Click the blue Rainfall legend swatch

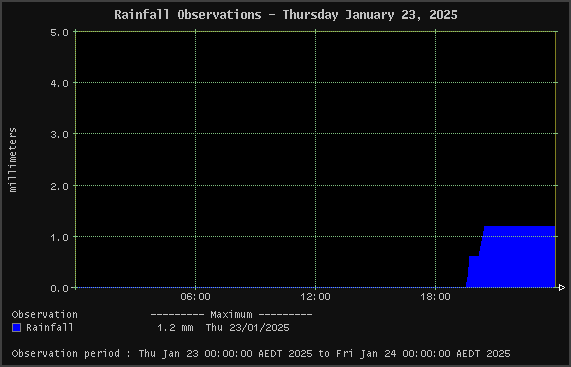point(16,328)
